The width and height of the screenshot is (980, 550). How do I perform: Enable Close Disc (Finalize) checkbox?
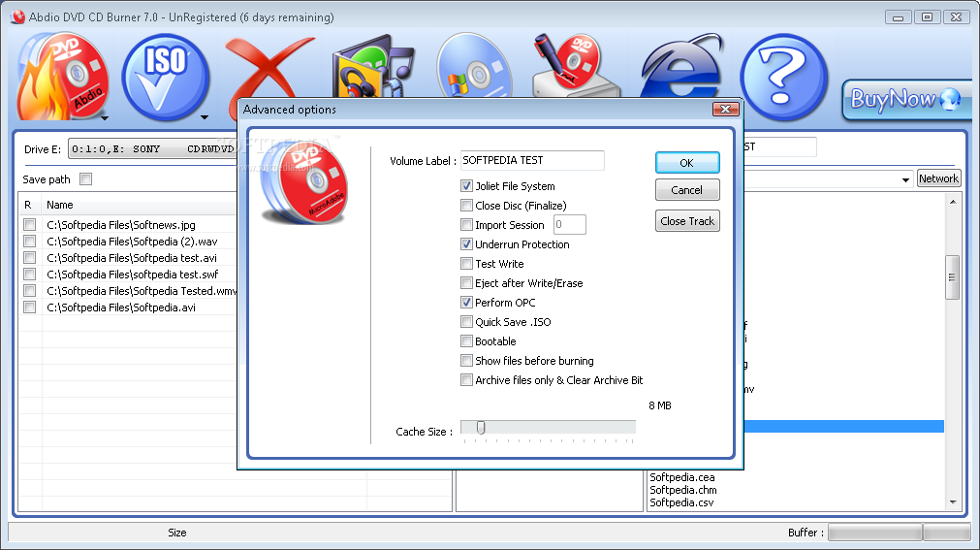point(466,206)
